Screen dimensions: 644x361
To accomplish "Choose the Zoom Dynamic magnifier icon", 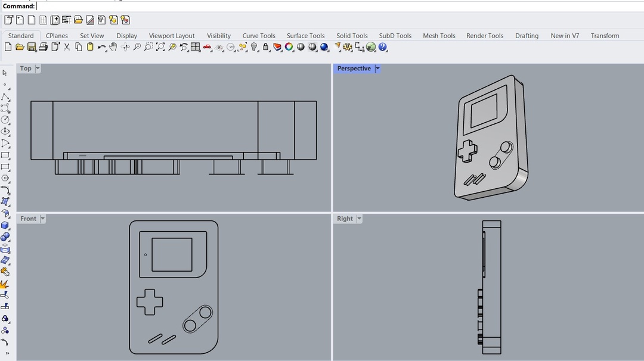I will click(137, 47).
